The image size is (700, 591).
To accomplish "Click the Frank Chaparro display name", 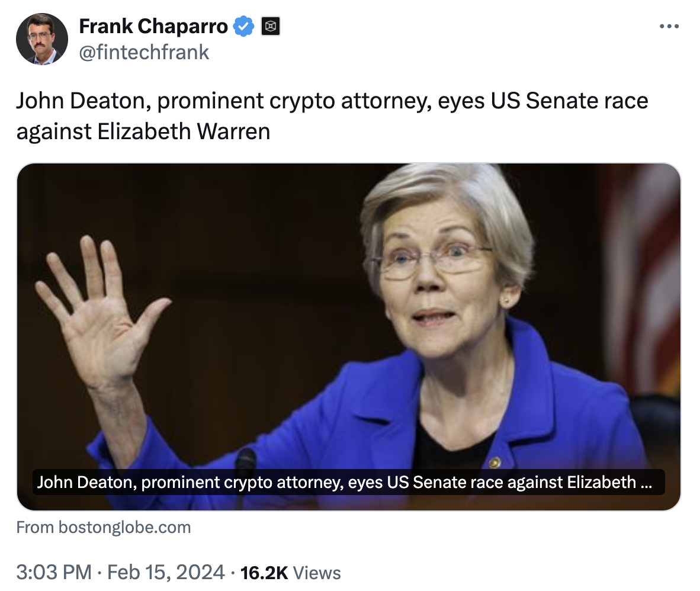I will [x=153, y=27].
